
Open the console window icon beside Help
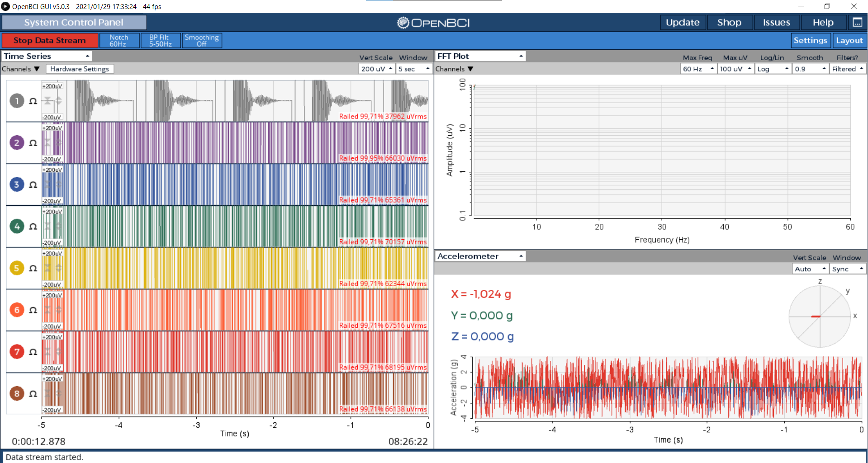click(x=857, y=22)
